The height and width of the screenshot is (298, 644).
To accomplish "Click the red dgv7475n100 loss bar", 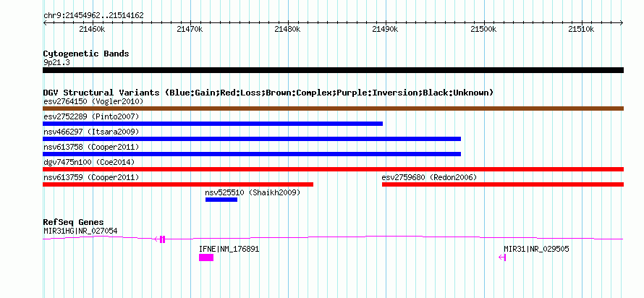I will click(333, 169).
